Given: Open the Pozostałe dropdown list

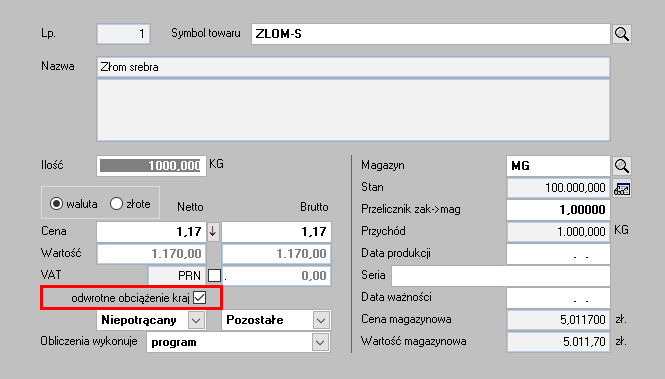Looking at the screenshot, I should 321,320.
